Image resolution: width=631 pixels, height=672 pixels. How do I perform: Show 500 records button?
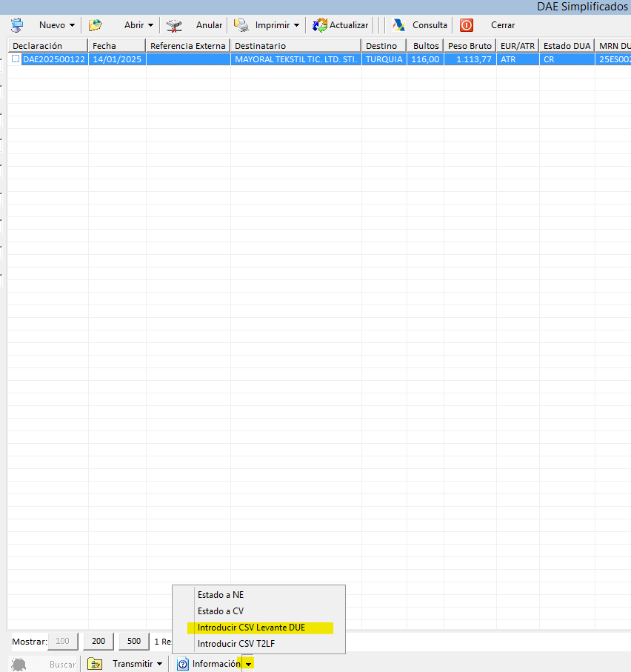pos(134,641)
